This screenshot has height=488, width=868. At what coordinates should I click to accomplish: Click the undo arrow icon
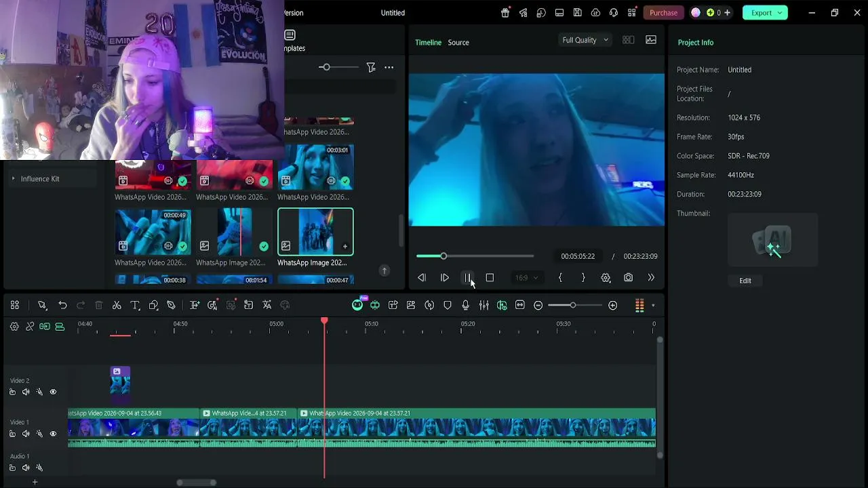[x=62, y=306]
